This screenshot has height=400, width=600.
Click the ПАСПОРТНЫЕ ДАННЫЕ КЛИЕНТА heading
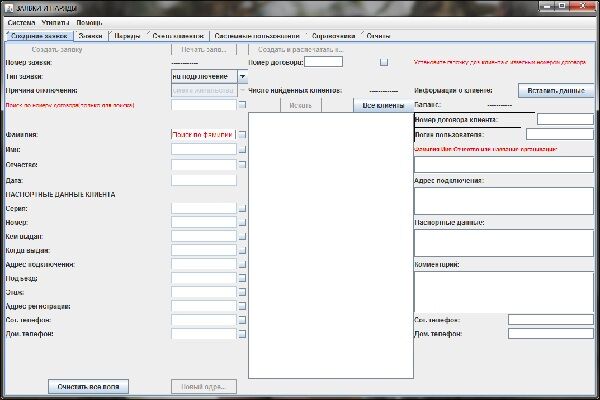coord(60,194)
